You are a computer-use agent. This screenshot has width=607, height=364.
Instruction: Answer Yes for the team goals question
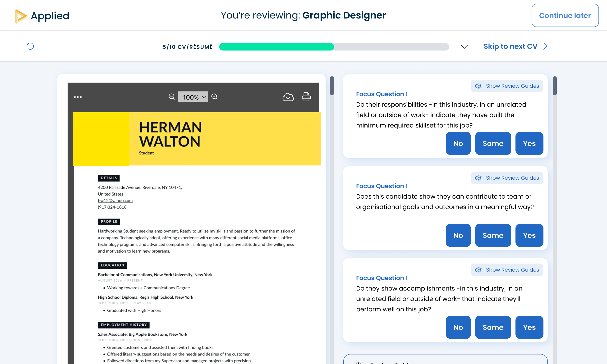point(529,236)
